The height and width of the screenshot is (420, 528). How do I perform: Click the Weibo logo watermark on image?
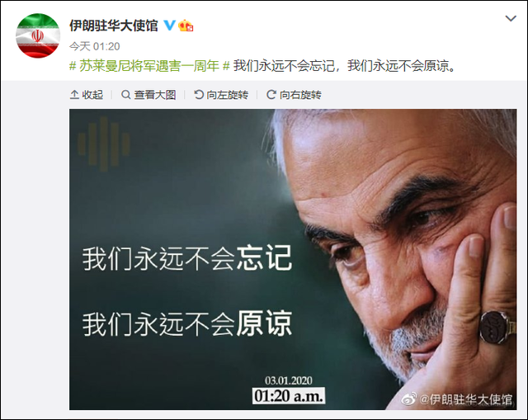click(x=409, y=399)
